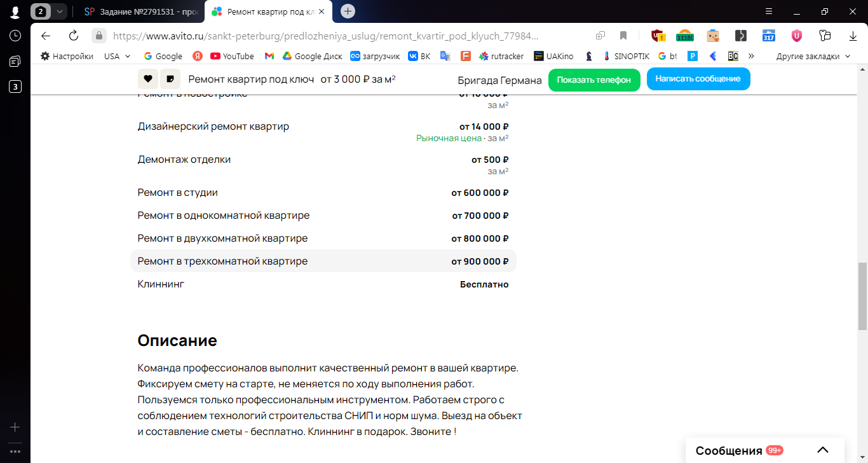This screenshot has width=868, height=463.
Task: Open a new browser tab
Action: point(348,11)
